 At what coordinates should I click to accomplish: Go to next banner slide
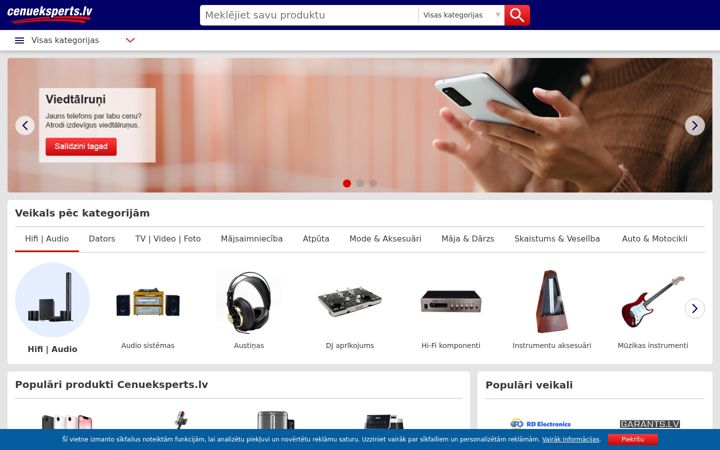(695, 125)
